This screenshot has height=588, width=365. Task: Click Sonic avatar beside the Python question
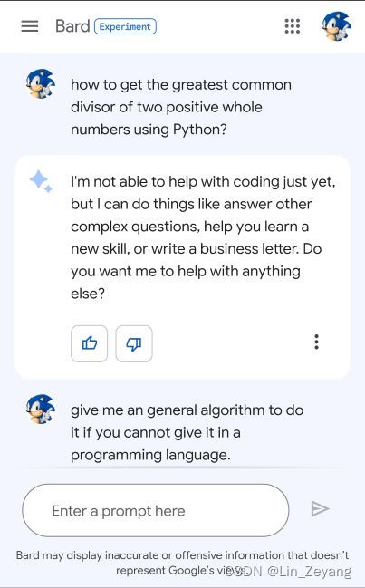point(41,83)
